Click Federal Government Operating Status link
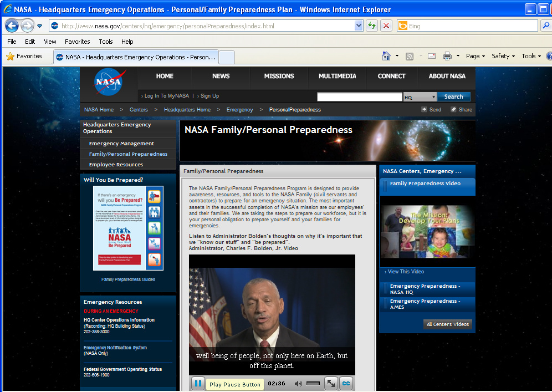This screenshot has height=392, width=552. point(122,369)
